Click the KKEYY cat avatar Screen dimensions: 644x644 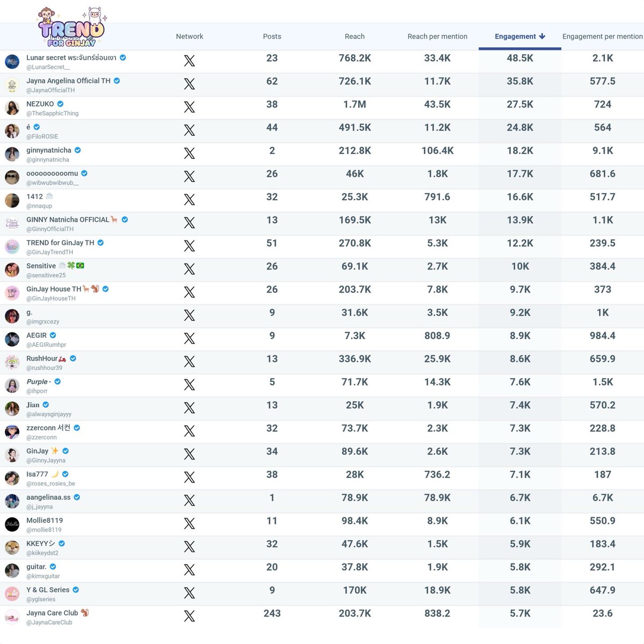12,547
